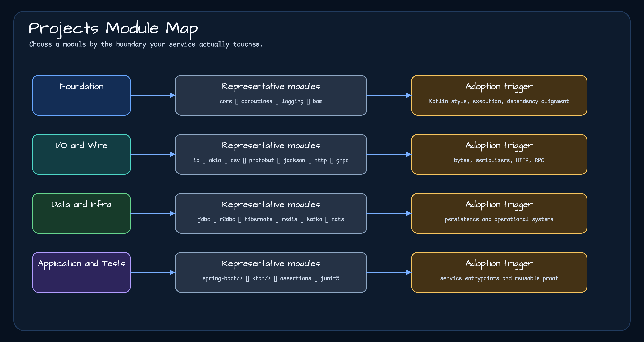The height and width of the screenshot is (342, 644).
Task: Click Representative modules heading in Data row
Action: tap(271, 205)
